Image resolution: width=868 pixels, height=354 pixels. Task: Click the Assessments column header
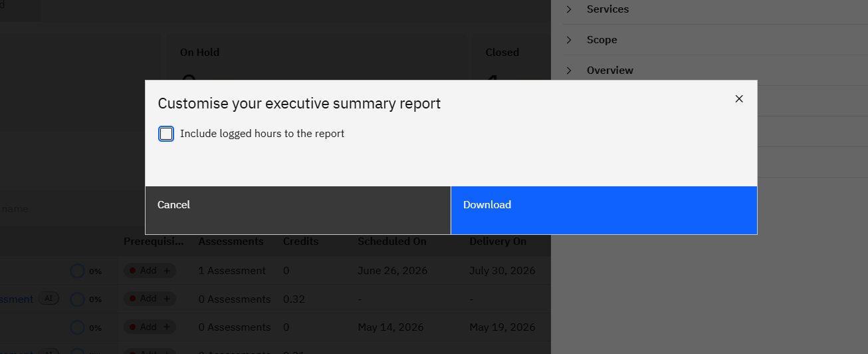(231, 242)
